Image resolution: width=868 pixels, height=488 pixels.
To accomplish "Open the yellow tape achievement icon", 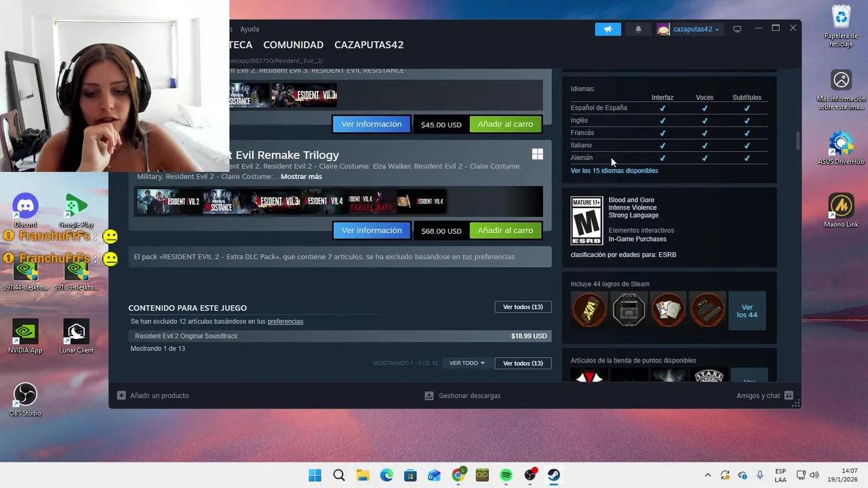I will tap(589, 310).
